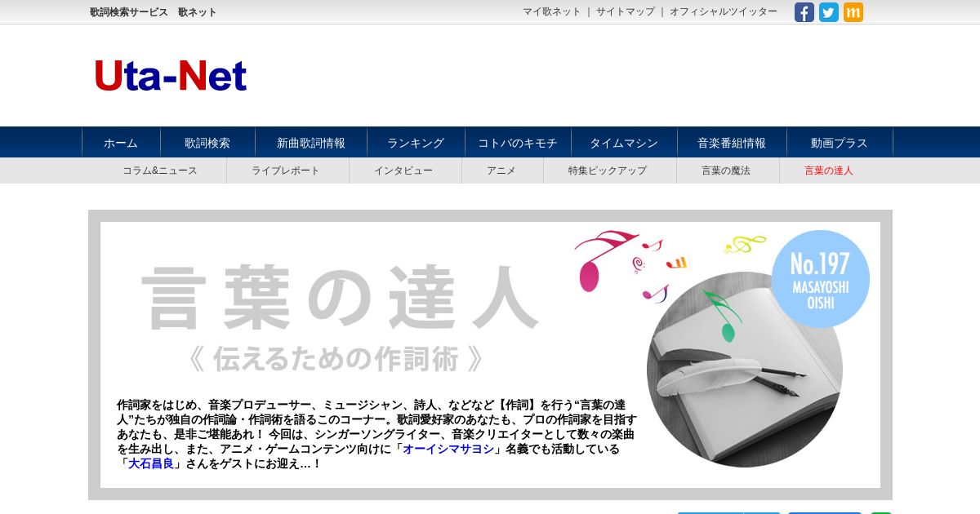Click the notebook and quill image

click(x=744, y=370)
